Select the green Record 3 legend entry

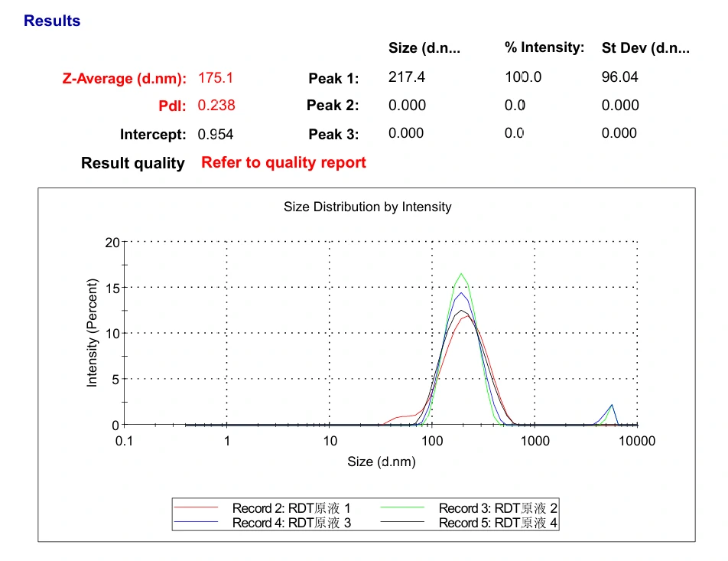tap(498, 508)
